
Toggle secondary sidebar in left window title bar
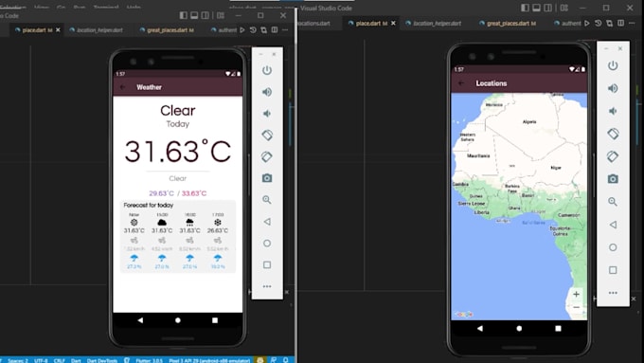[x=205, y=15]
